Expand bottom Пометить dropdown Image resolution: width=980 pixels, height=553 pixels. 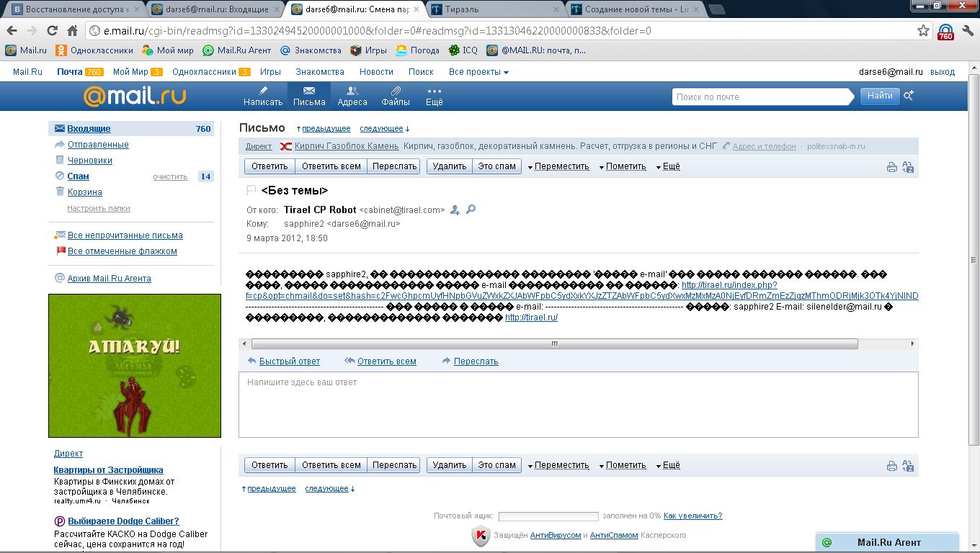pyautogui.click(x=623, y=465)
